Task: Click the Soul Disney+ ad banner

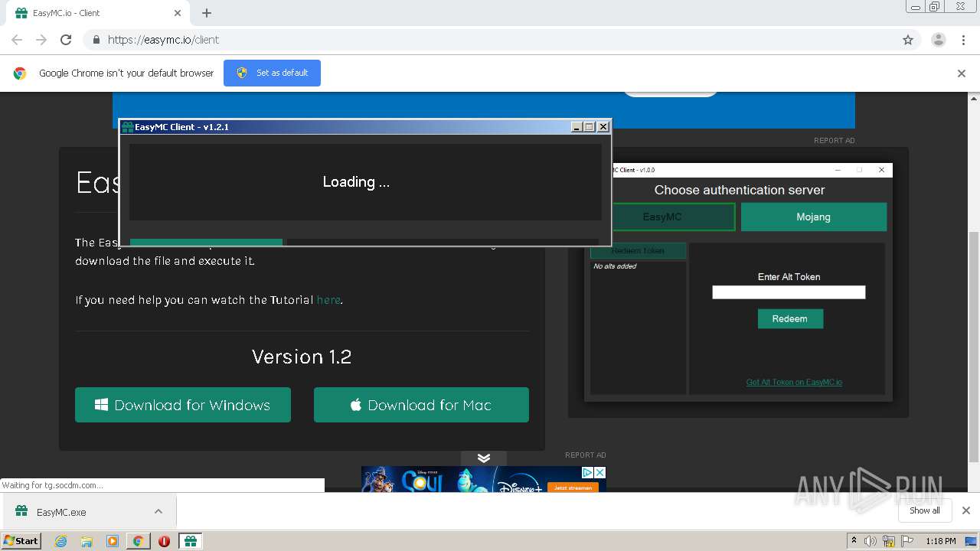Action: [484, 479]
